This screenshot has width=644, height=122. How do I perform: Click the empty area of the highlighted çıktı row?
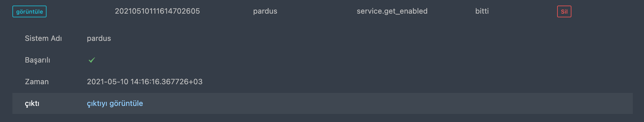coord(388,103)
